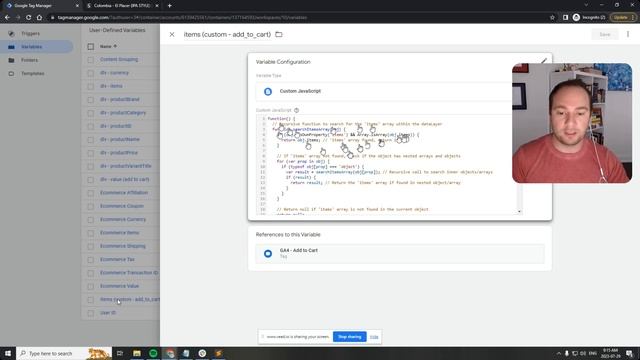The image size is (640, 360).
Task: Check the User ID variable checkbox
Action: pyautogui.click(x=91, y=313)
